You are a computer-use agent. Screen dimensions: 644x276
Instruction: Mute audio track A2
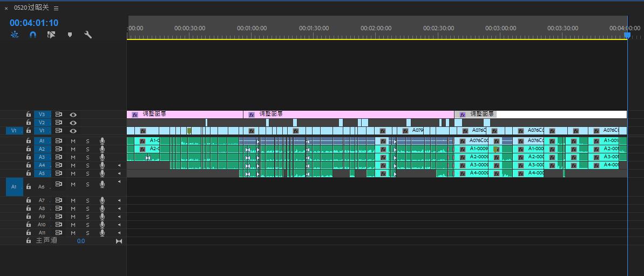pyautogui.click(x=73, y=149)
